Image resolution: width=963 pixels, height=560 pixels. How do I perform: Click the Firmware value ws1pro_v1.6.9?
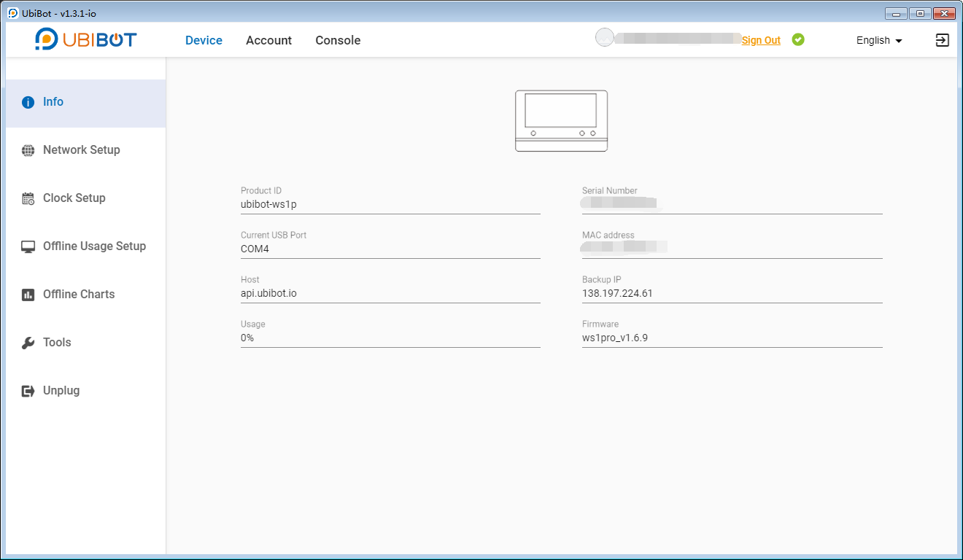pyautogui.click(x=615, y=338)
